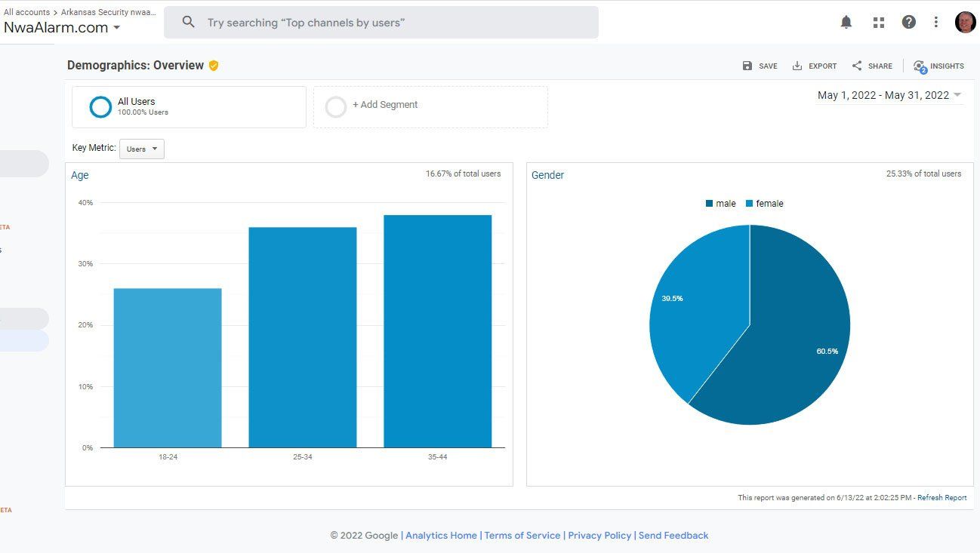Image resolution: width=980 pixels, height=553 pixels.
Task: Click the user profile avatar
Action: tap(965, 22)
